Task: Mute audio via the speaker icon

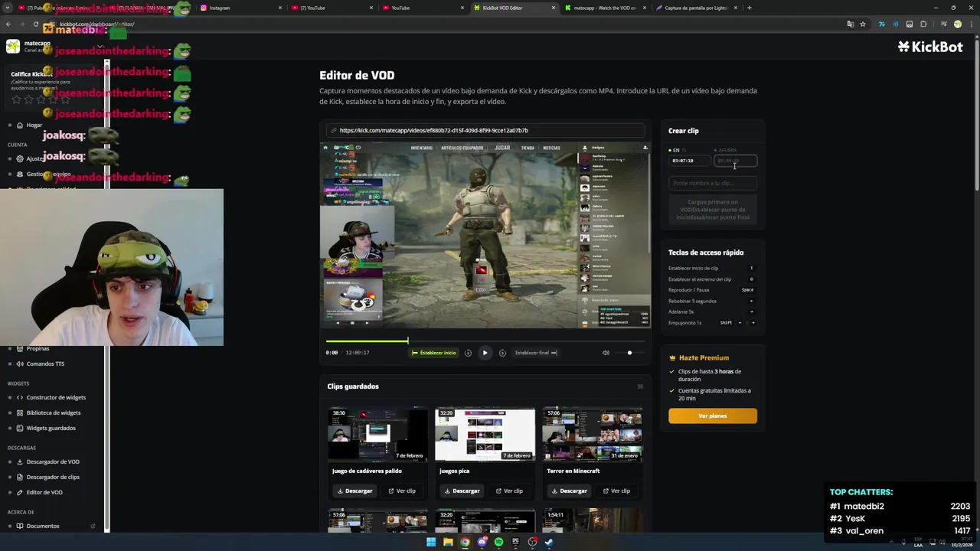Action: [x=606, y=353]
